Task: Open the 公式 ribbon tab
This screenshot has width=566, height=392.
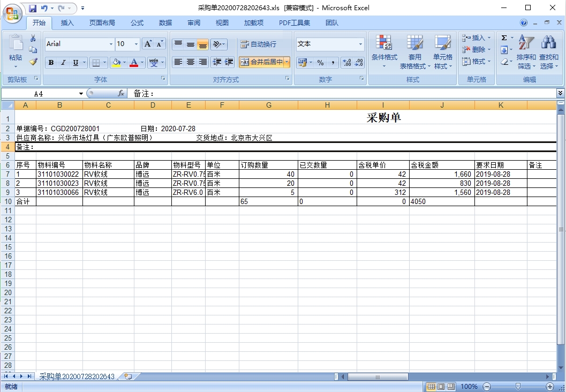Action: point(137,23)
